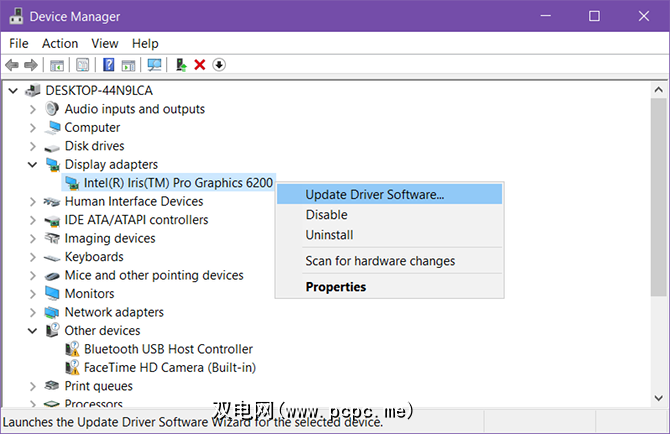
Task: Click the red X uninstall icon
Action: [200, 65]
